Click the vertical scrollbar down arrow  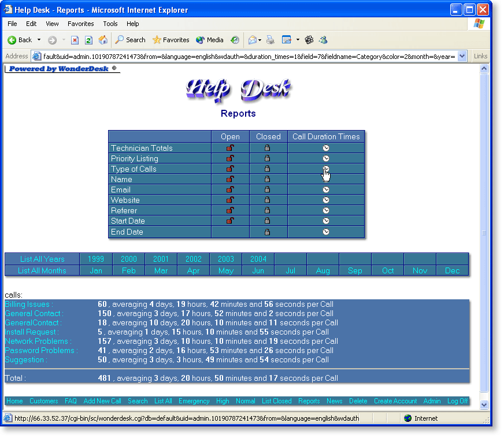(x=484, y=405)
